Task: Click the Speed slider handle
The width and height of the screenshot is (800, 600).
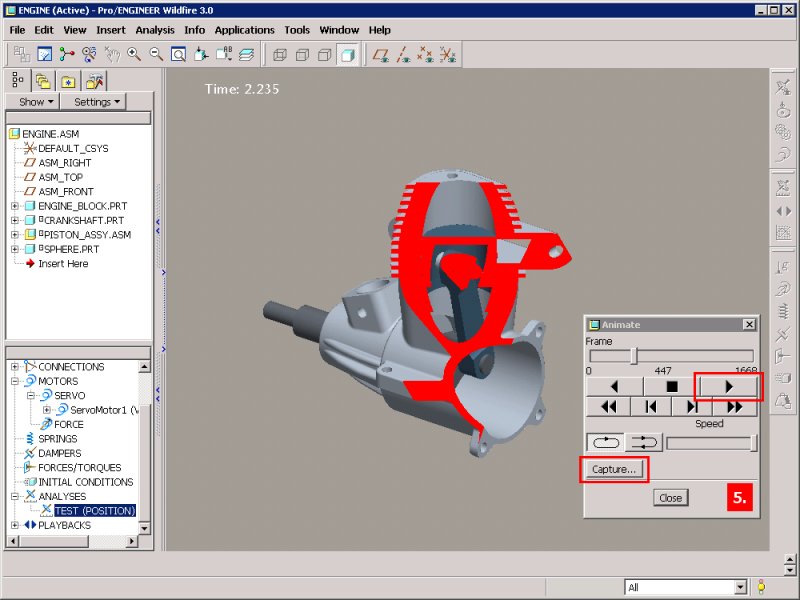Action: 754,443
